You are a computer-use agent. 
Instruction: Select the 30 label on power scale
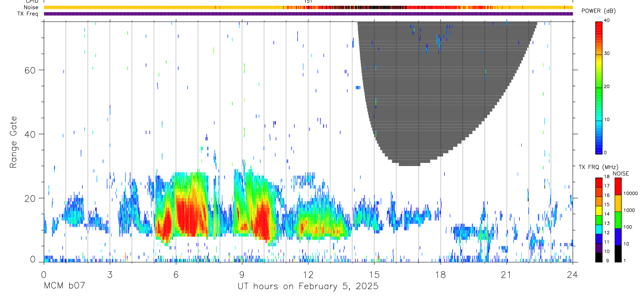click(x=607, y=53)
